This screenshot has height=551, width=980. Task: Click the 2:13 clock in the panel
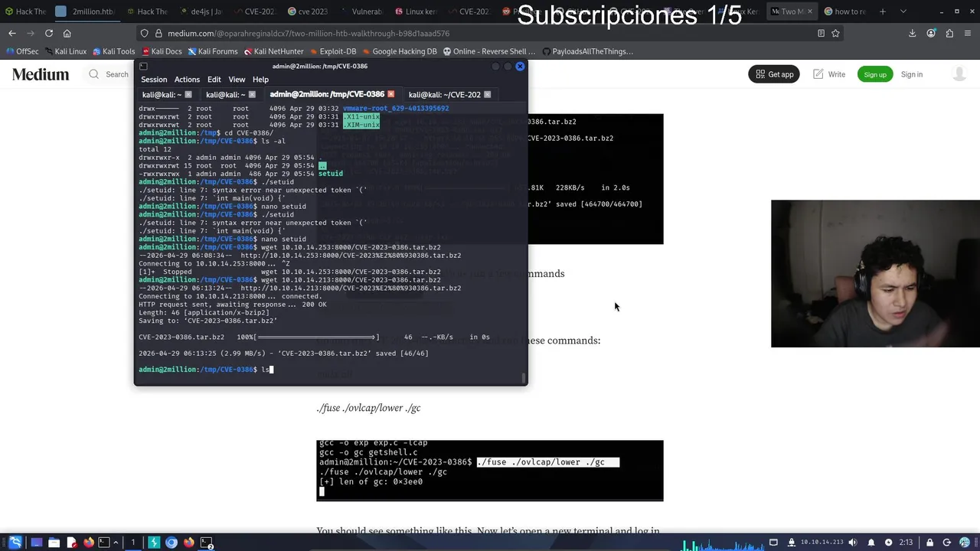tap(906, 543)
